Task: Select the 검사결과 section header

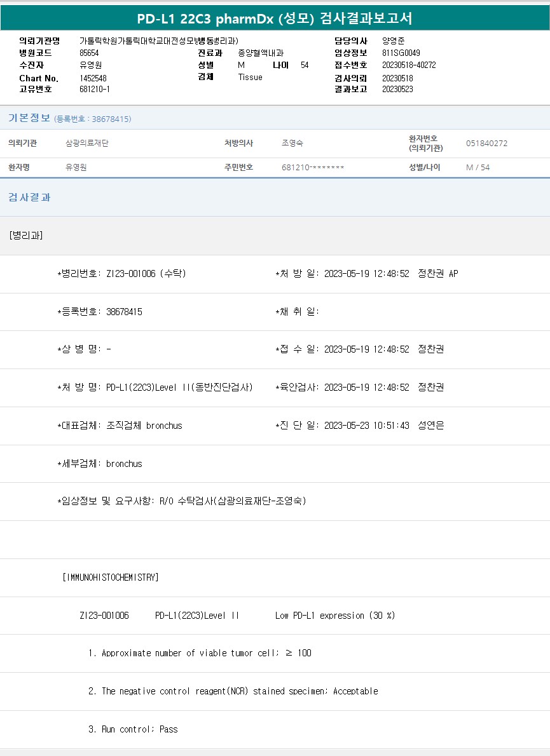Action: pos(29,198)
